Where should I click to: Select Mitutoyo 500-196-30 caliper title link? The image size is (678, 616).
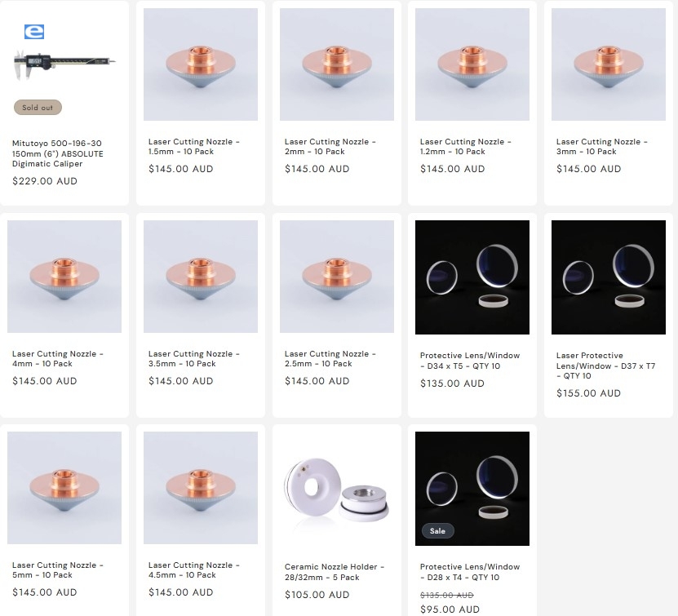pyautogui.click(x=57, y=153)
